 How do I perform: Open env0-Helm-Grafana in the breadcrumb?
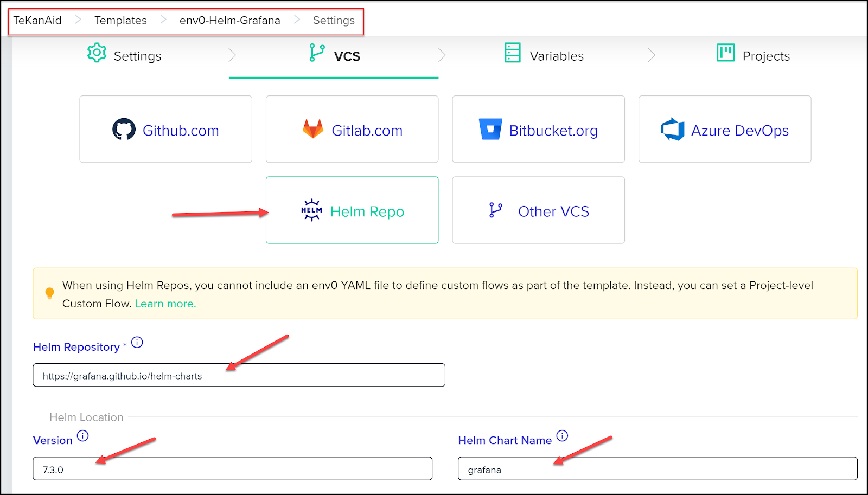(x=230, y=20)
